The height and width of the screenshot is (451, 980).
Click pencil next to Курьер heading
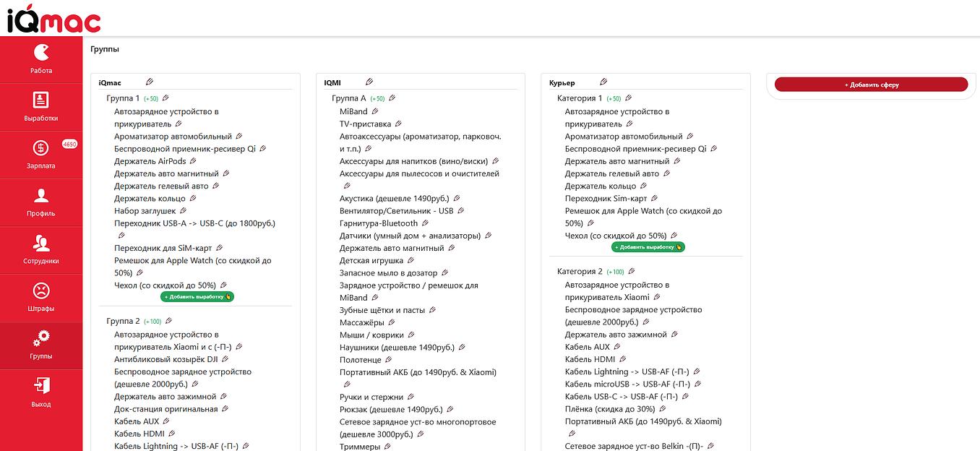tap(603, 82)
